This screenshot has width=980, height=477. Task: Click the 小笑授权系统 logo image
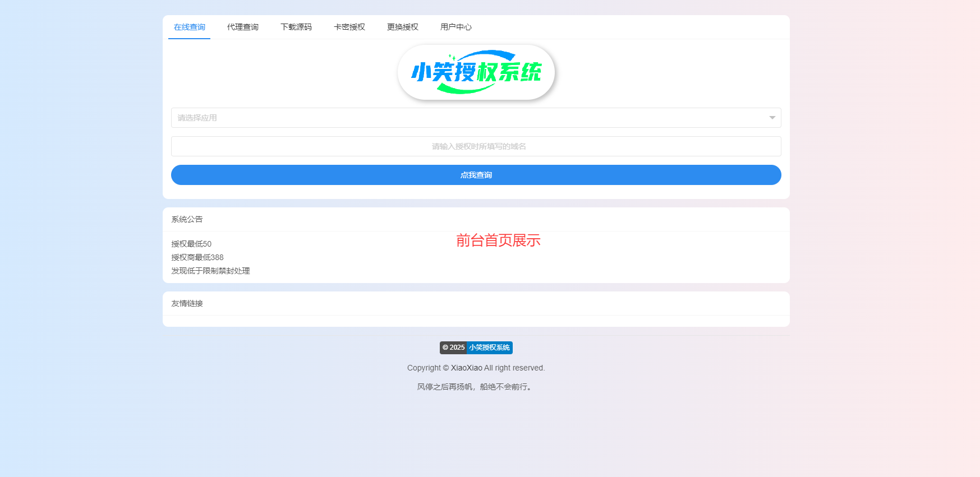tap(476, 72)
